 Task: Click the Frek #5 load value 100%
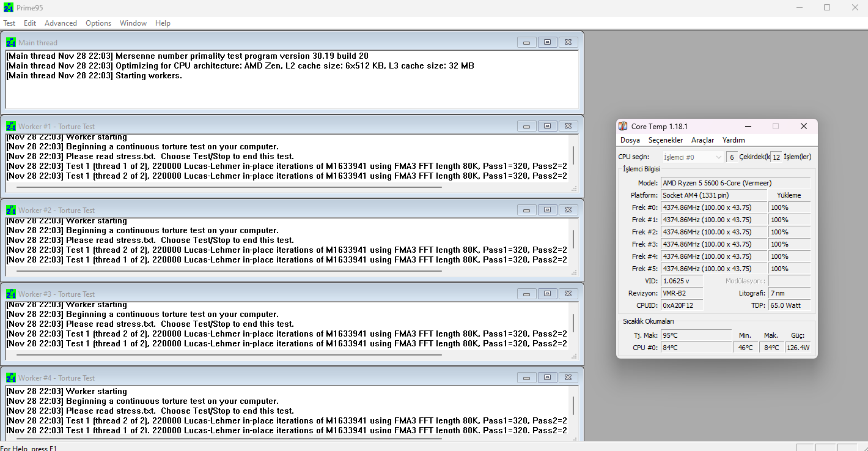click(x=790, y=269)
